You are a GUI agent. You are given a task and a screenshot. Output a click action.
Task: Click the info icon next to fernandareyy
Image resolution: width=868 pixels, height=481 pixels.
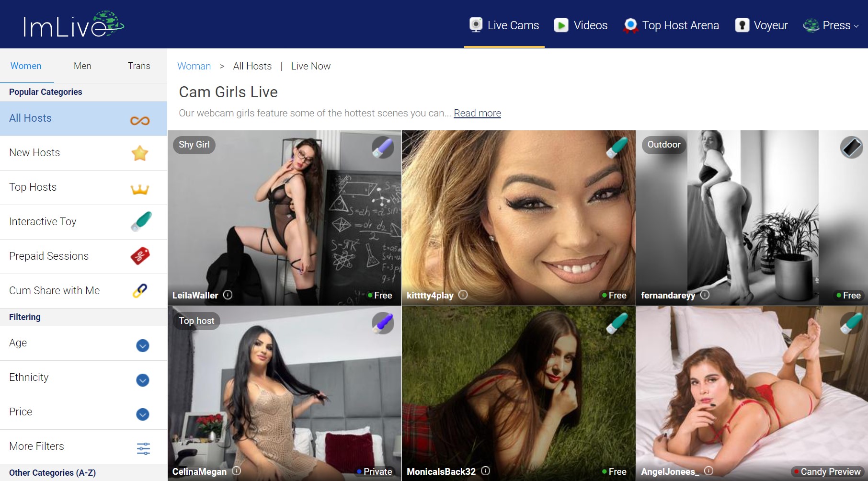(x=705, y=295)
